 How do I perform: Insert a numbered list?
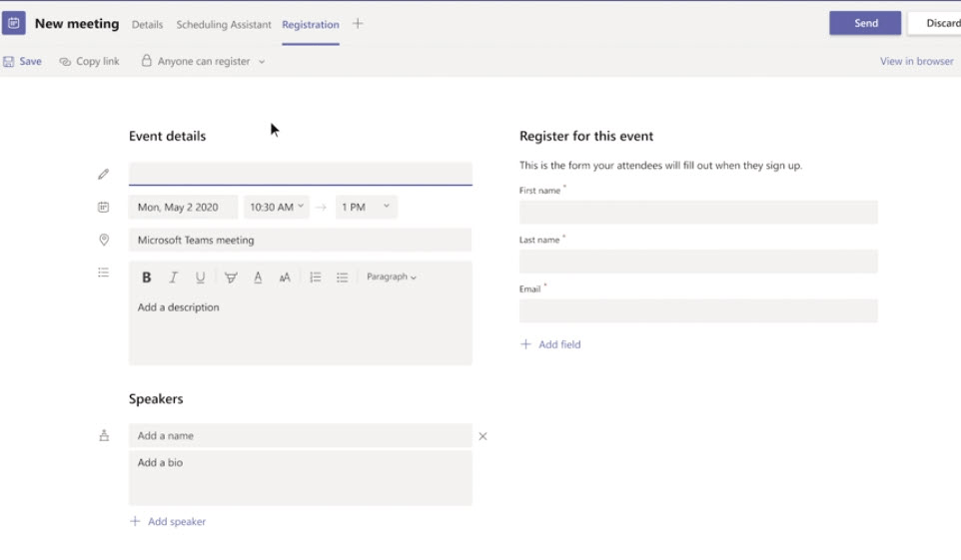coord(315,278)
